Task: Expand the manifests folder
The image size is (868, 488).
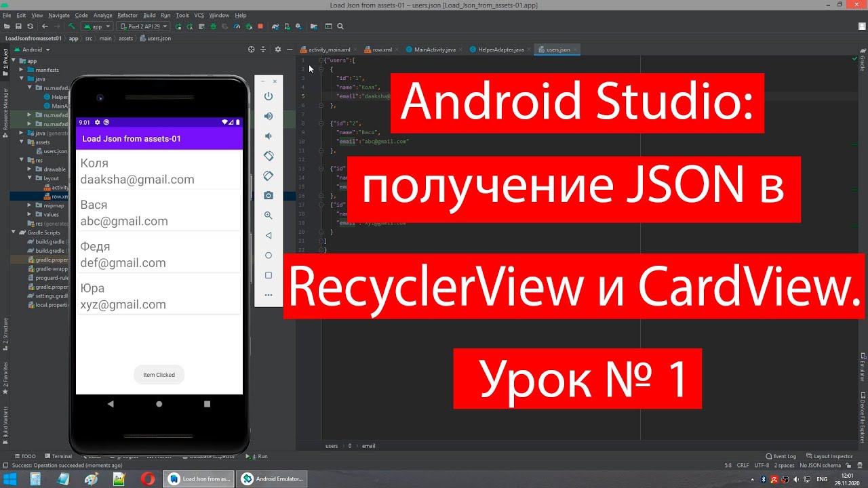Action: pos(22,70)
